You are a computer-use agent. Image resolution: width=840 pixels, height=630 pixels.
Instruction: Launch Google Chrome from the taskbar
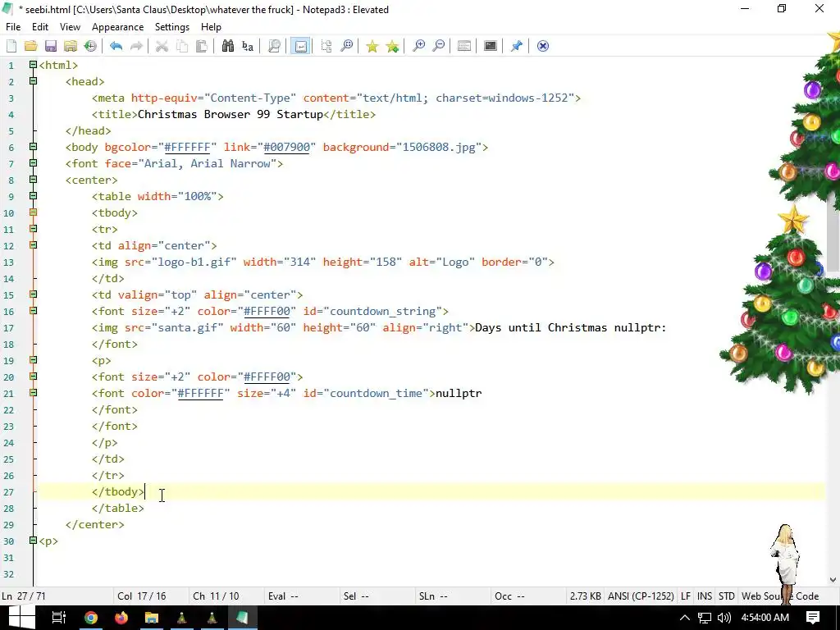tap(91, 618)
